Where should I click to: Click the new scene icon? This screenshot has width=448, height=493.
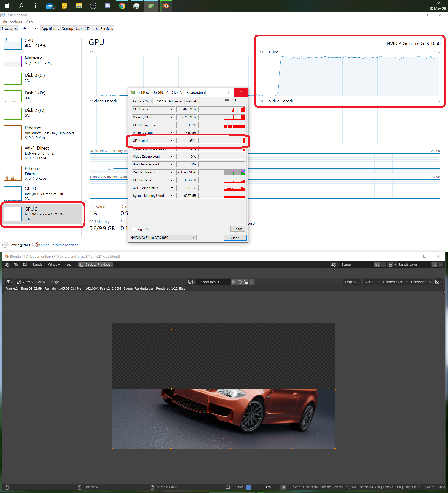coord(377,265)
